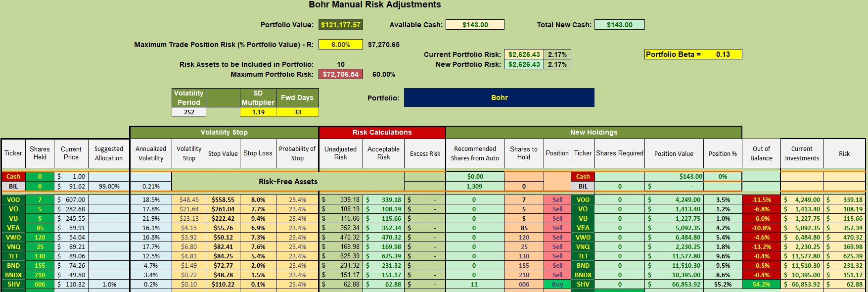Select the VOO ticker in the left column
This screenshot has width=868, height=292.
(13, 200)
